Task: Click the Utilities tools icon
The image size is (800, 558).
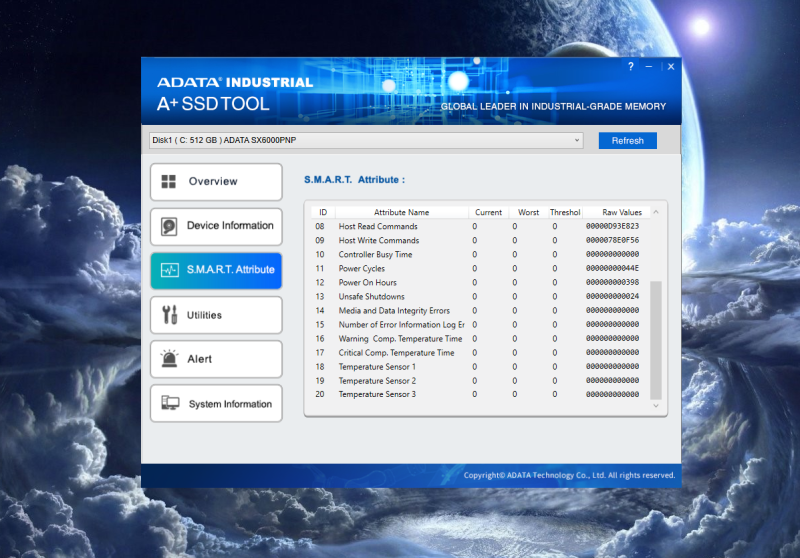Action: [x=169, y=315]
